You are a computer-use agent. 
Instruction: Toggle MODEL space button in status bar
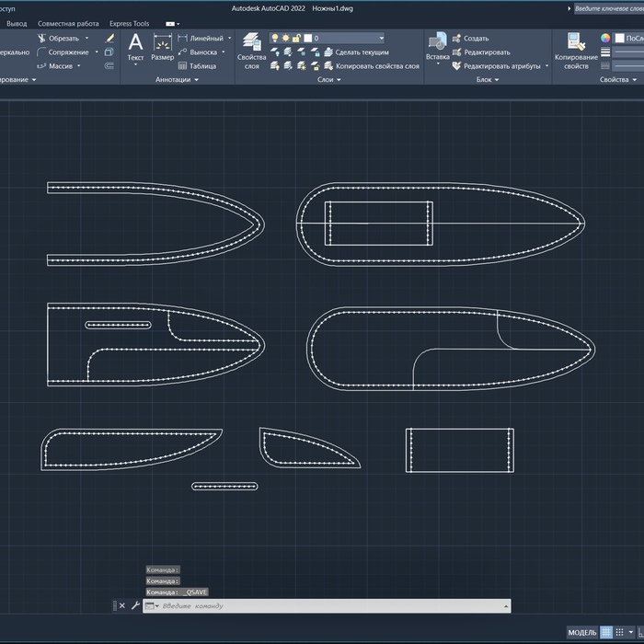(581, 633)
